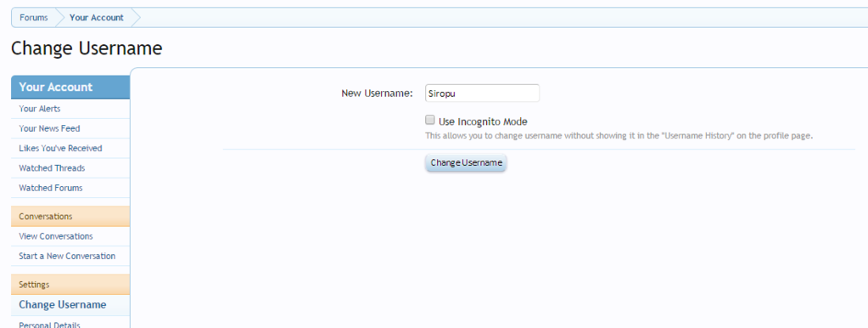
Task: Click the Use Incognito Mode label text
Action: click(x=483, y=122)
